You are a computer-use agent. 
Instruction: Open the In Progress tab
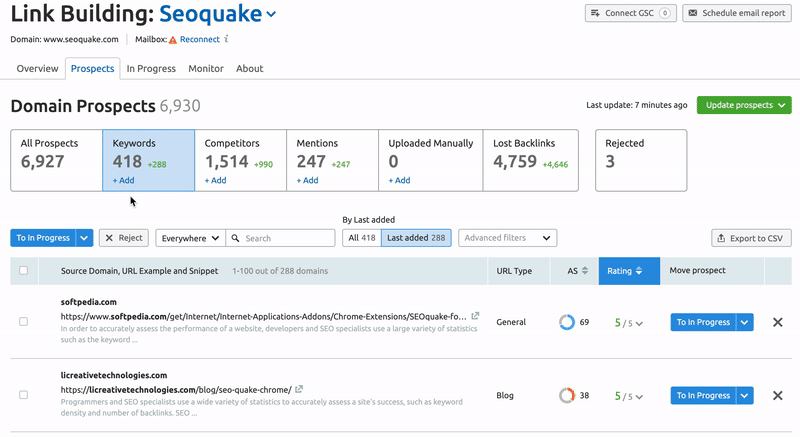pyautogui.click(x=151, y=68)
